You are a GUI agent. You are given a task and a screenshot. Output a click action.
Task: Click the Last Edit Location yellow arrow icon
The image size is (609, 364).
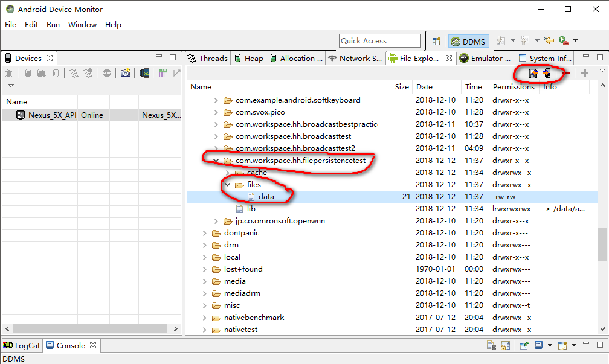(x=549, y=40)
